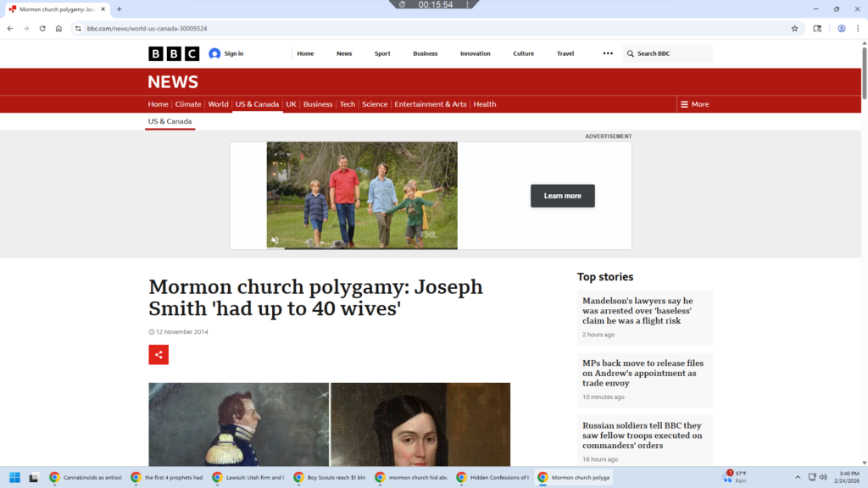Show hidden system tray icons chevron
Screen dimensions: 868x488
point(797,477)
